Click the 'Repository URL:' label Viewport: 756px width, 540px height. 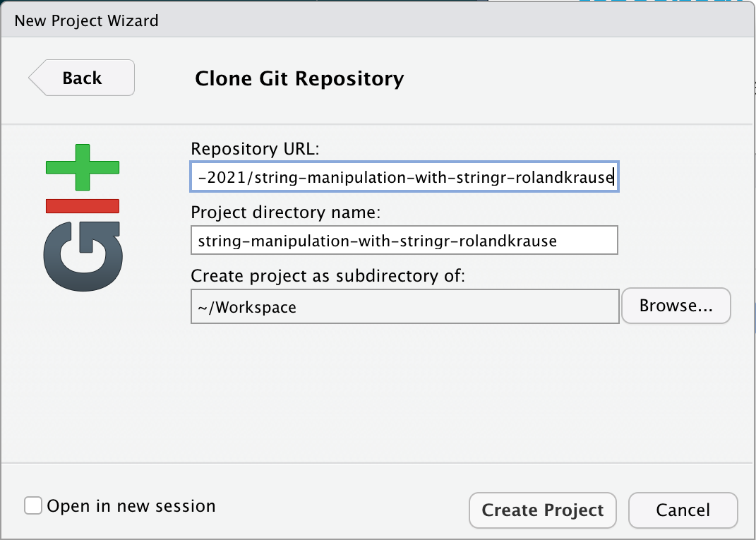[x=255, y=149]
